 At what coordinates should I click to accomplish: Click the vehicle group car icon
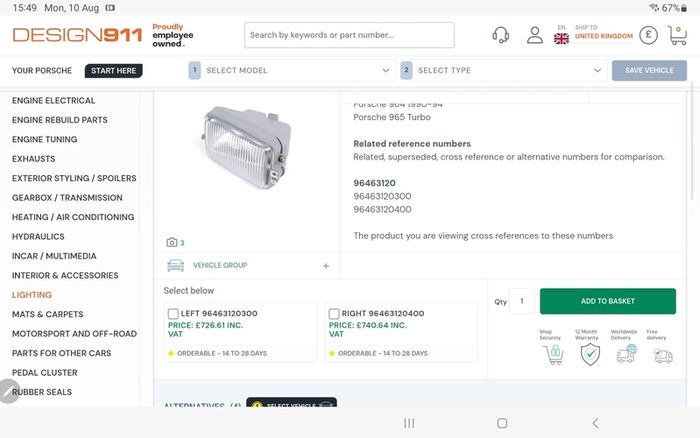tap(175, 265)
